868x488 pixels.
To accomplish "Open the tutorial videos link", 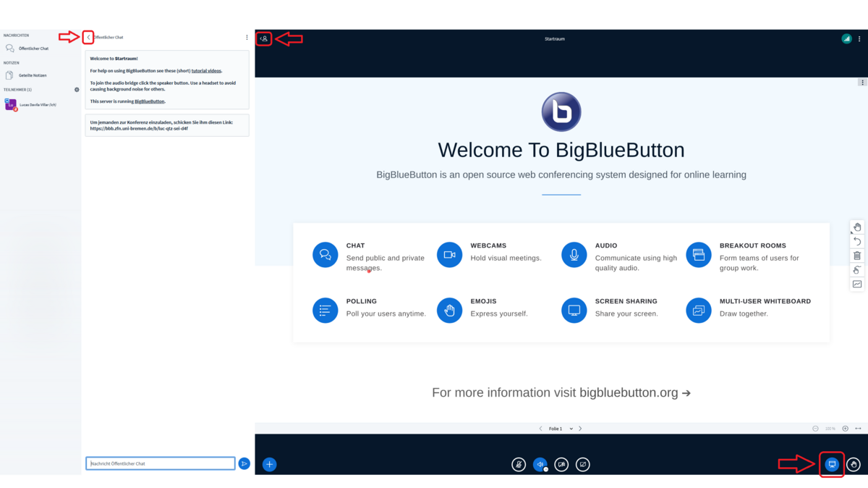I will point(206,71).
